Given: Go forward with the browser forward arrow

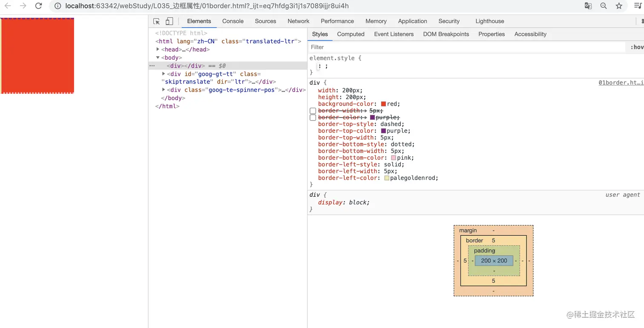Looking at the screenshot, I should pyautogui.click(x=23, y=6).
